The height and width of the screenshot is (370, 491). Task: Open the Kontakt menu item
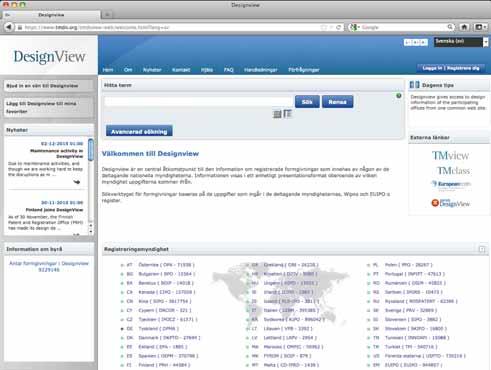181,70
